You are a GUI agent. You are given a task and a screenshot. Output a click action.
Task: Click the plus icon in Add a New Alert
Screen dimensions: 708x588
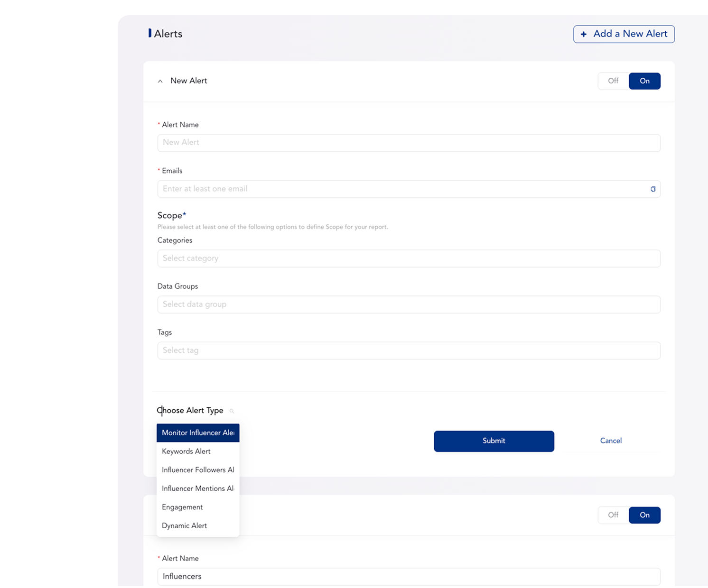pyautogui.click(x=584, y=34)
